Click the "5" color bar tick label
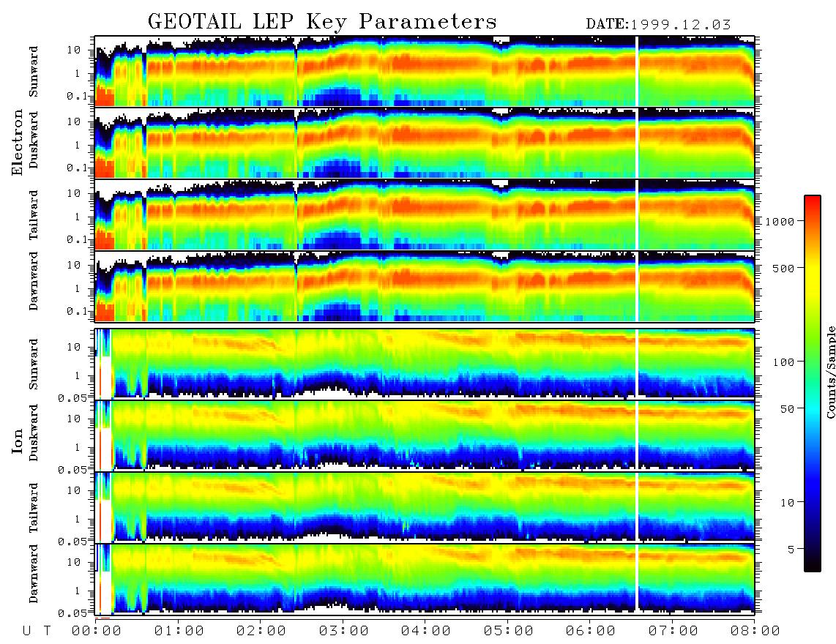836x644 pixels. point(791,549)
